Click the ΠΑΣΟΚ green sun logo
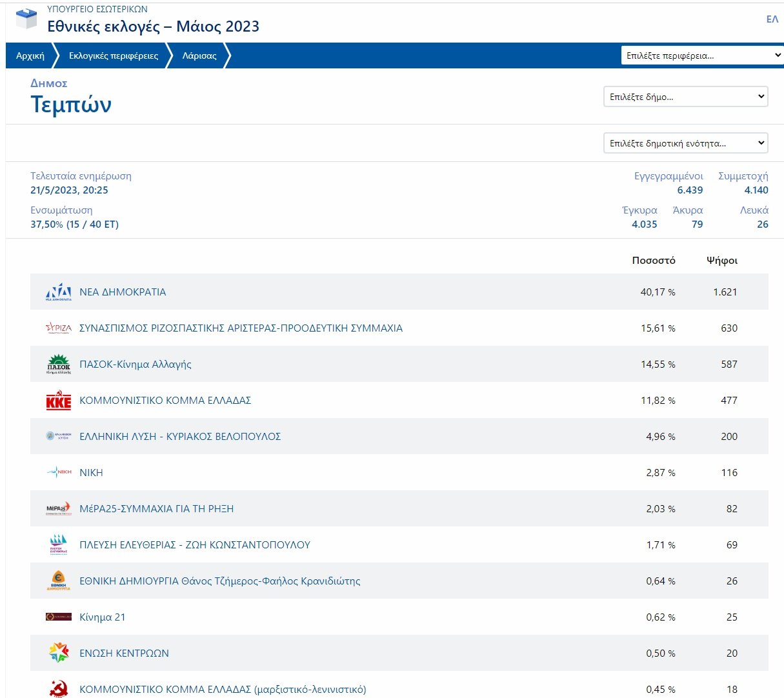Screen dimensions: 784x698 (x=59, y=364)
